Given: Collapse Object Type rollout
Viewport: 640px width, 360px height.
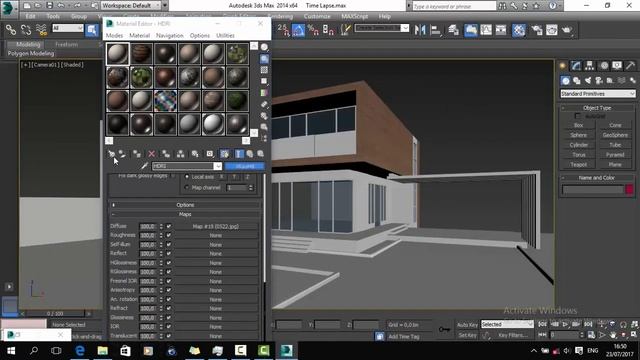Looking at the screenshot, I should pyautogui.click(x=597, y=108).
